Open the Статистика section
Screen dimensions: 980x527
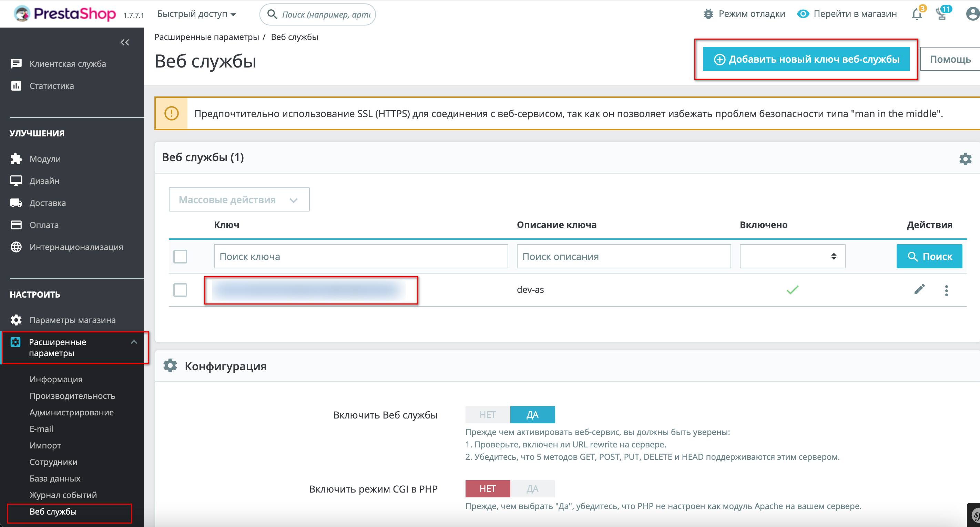pos(52,86)
